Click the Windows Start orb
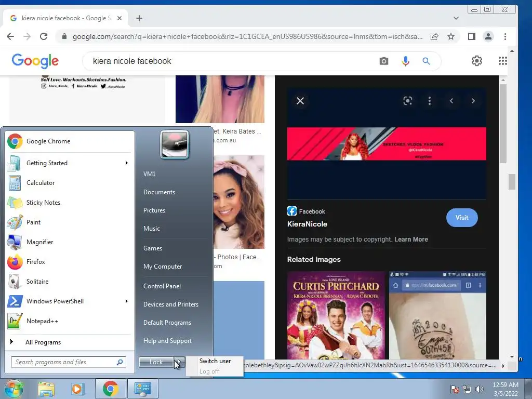Screen dimensions: 532x399 pos(14,389)
